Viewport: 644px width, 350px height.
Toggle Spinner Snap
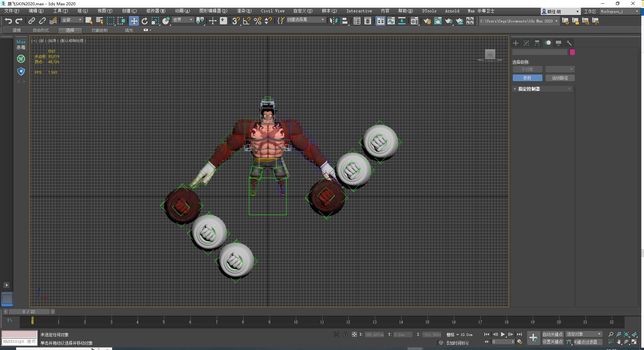268,21
